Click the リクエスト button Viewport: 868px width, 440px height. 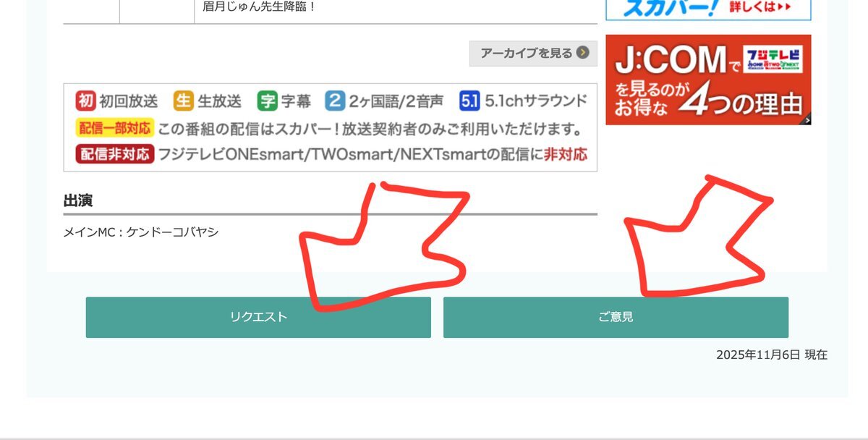[x=258, y=317]
